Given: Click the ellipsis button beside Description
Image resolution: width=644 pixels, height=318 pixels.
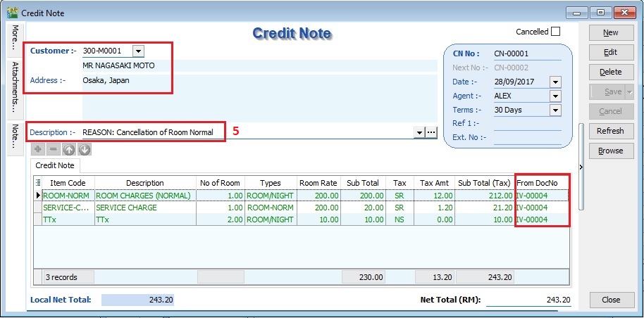Looking at the screenshot, I should pyautogui.click(x=432, y=132).
